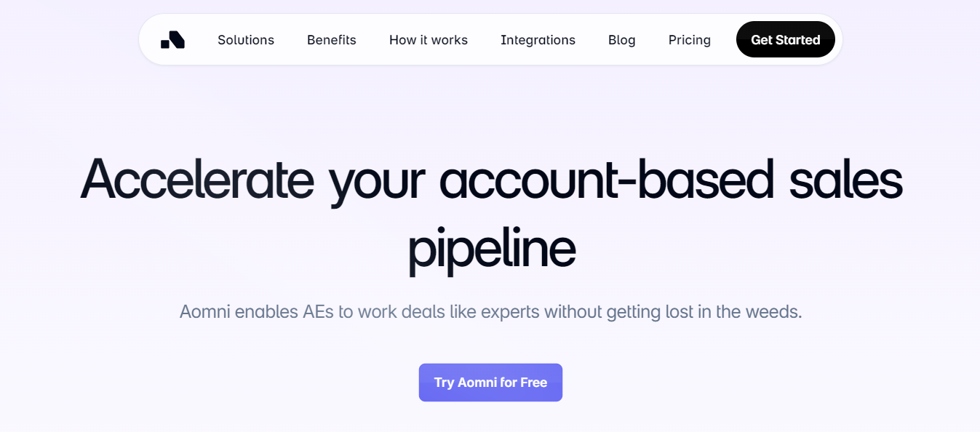Open Solutions from the top menu bar

245,40
